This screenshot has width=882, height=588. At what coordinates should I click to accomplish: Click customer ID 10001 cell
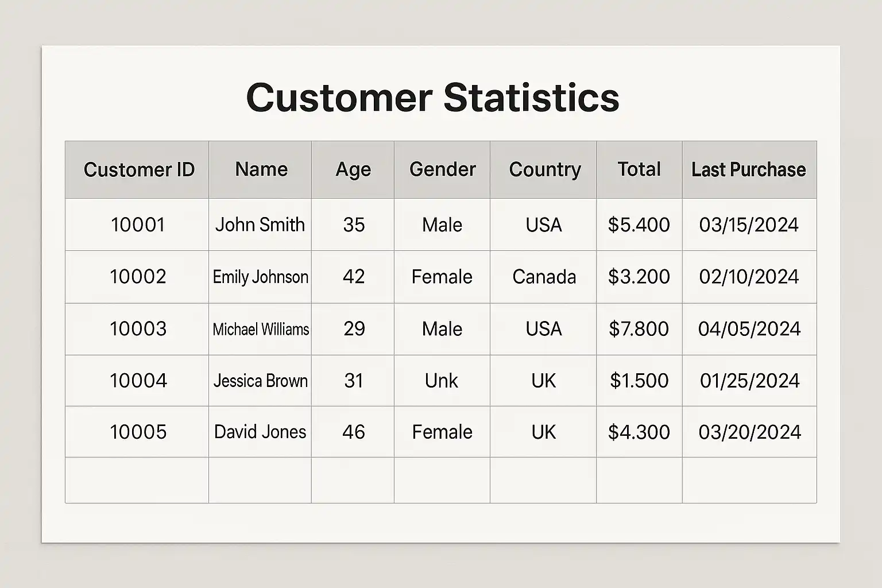[x=138, y=225]
